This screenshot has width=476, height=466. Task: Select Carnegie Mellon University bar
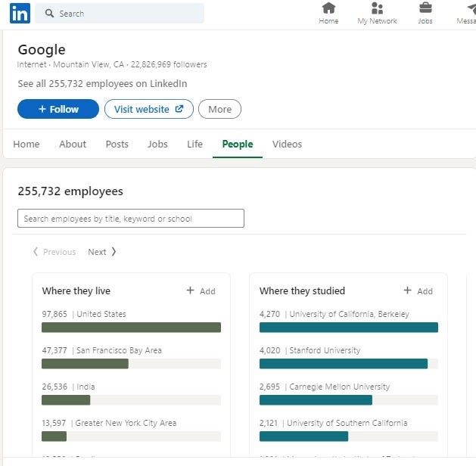(349, 400)
